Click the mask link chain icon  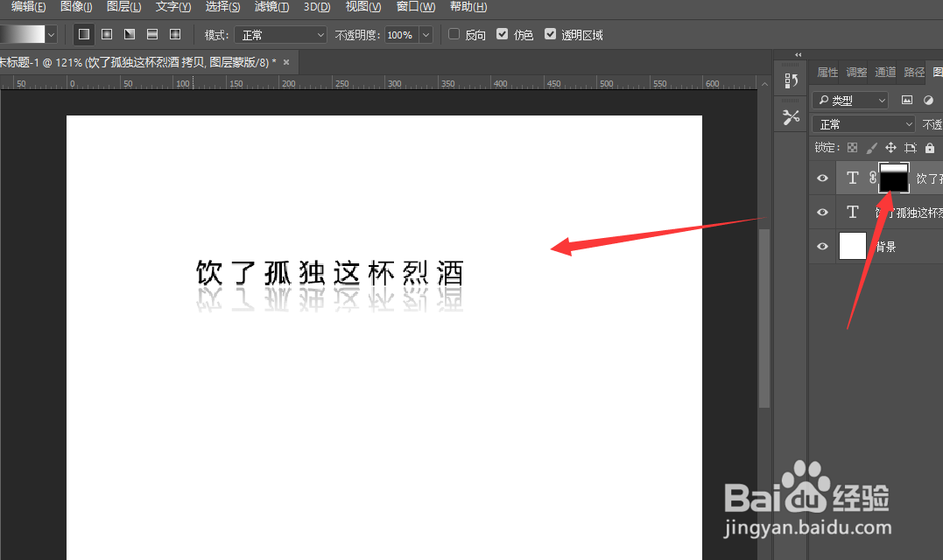873,178
